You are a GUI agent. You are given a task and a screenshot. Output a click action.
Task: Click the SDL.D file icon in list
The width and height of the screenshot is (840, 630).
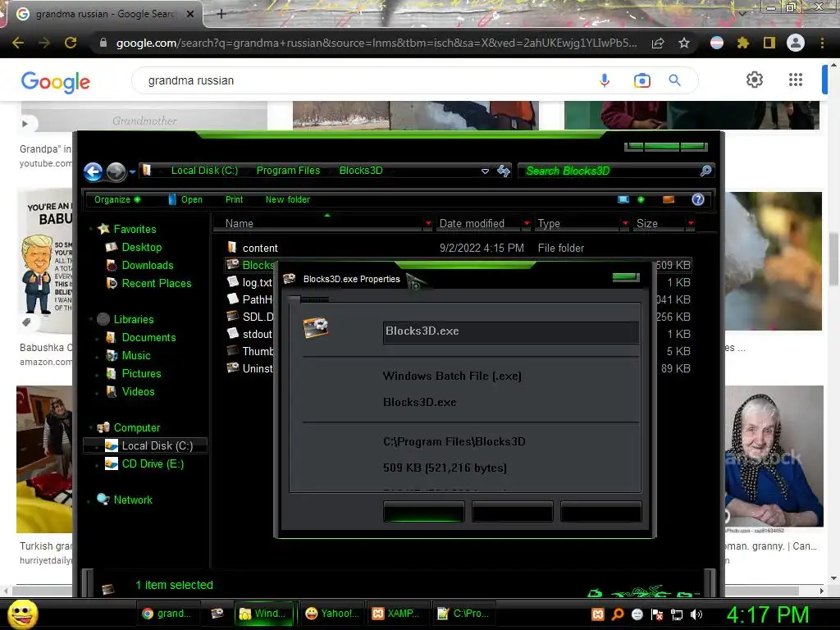click(232, 316)
